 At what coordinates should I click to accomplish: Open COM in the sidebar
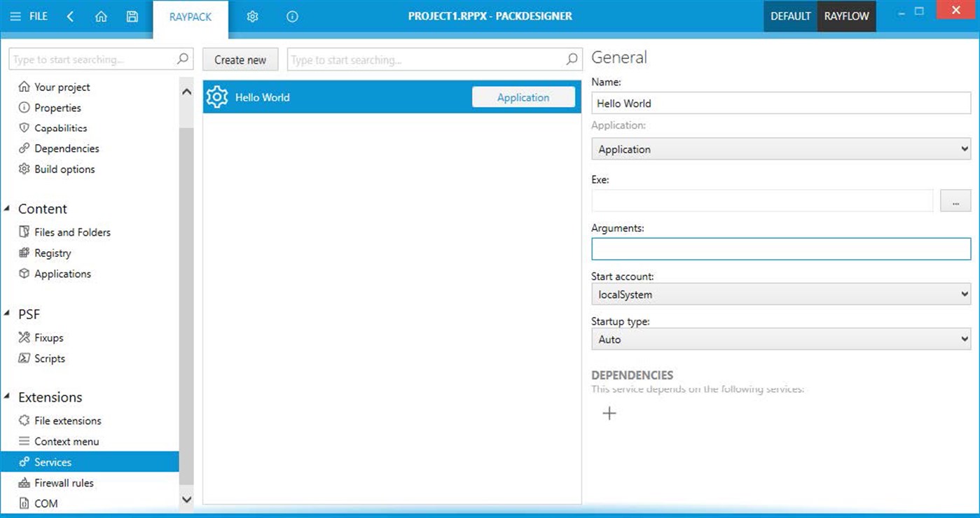tap(46, 503)
